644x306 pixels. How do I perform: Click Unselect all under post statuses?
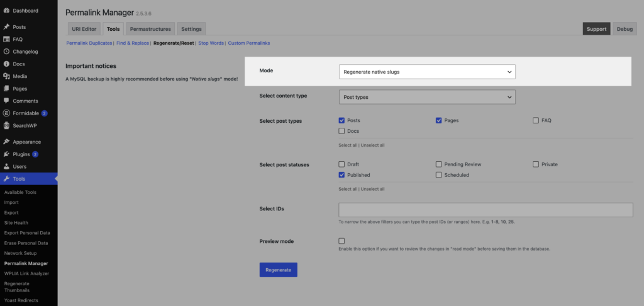coord(372,189)
